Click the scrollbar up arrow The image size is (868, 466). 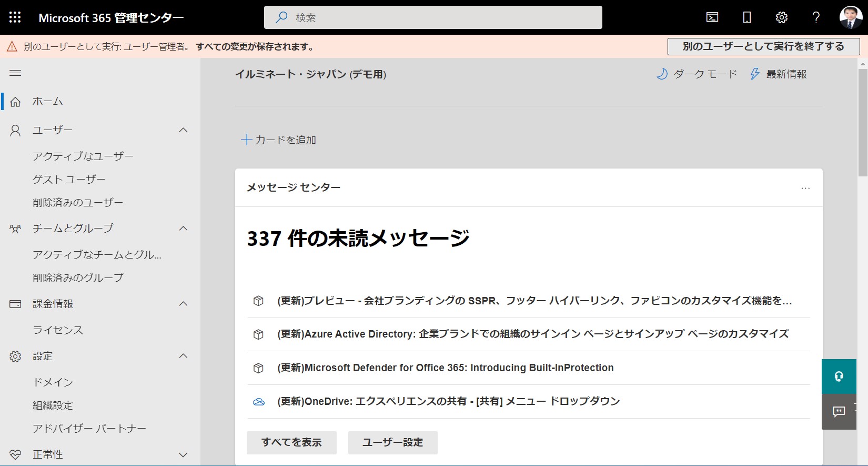(x=863, y=64)
